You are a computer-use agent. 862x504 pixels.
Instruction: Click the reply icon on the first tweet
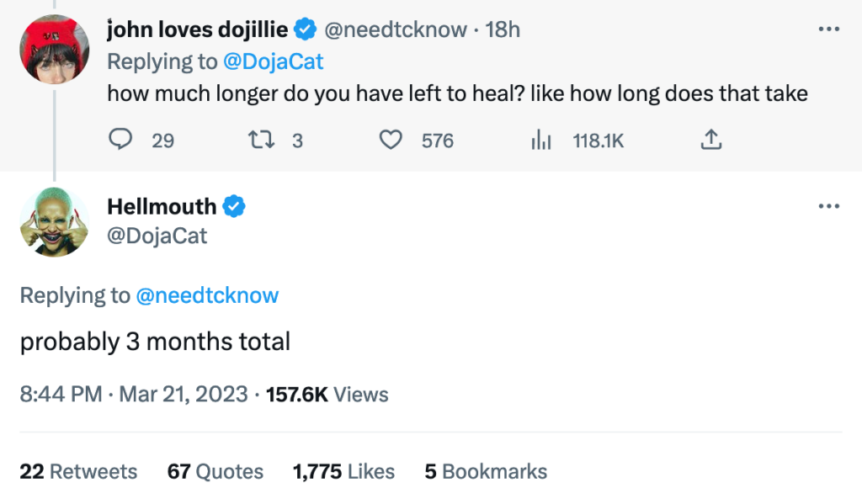[x=122, y=140]
